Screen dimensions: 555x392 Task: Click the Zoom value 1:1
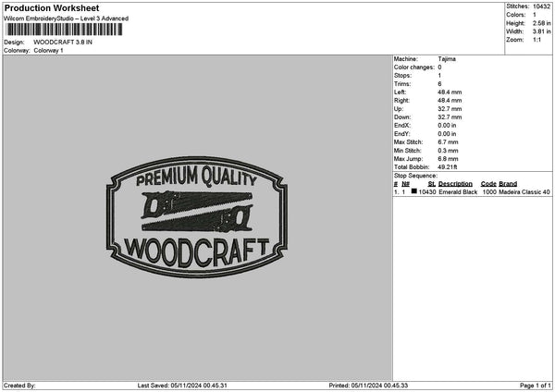536,40
